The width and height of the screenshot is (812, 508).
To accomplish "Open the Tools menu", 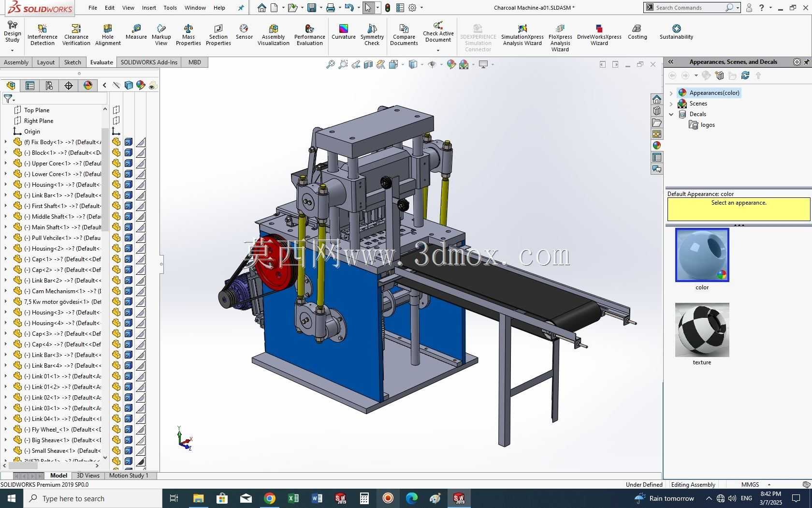I will (x=170, y=8).
